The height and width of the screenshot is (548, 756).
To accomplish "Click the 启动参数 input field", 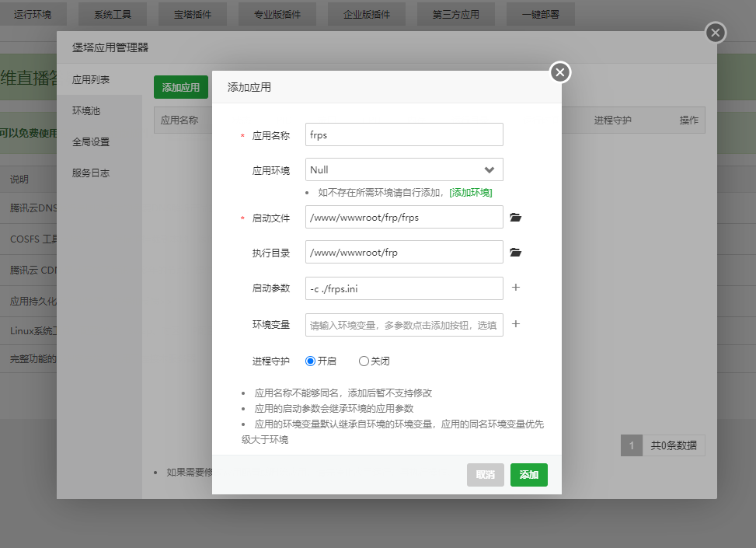I will tap(404, 288).
